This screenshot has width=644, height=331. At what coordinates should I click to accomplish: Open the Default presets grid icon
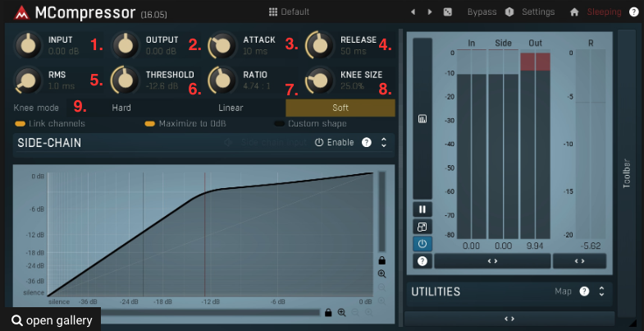pos(273,12)
